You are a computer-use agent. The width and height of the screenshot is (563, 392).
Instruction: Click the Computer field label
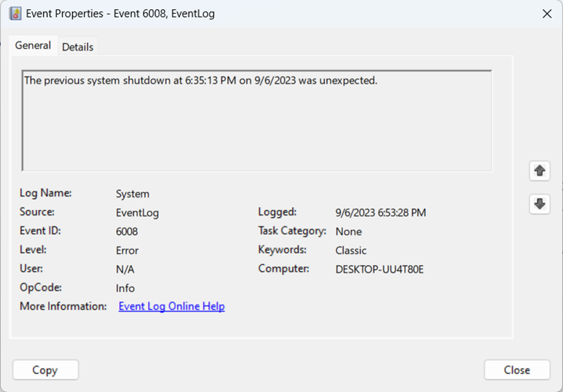[284, 268]
